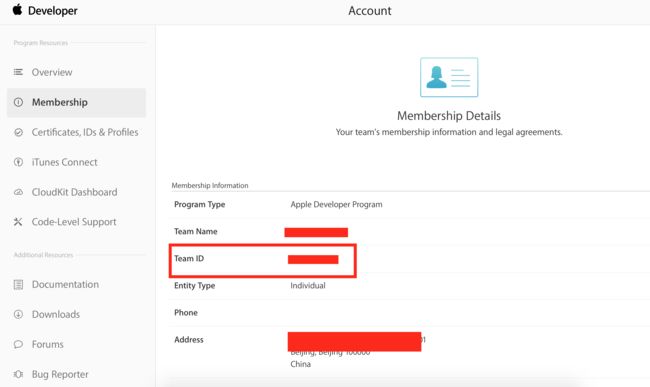This screenshot has height=387, width=650.
Task: Select the Apple Developer Program value
Action: pyautogui.click(x=336, y=204)
